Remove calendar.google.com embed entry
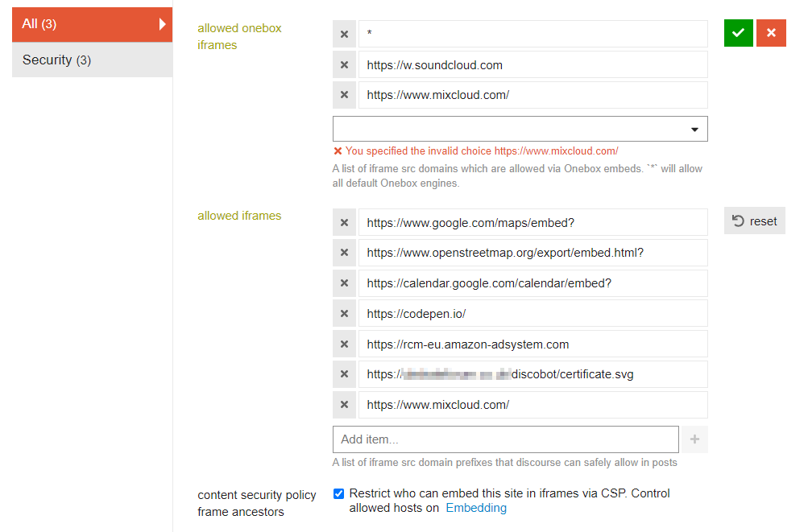 (x=344, y=283)
